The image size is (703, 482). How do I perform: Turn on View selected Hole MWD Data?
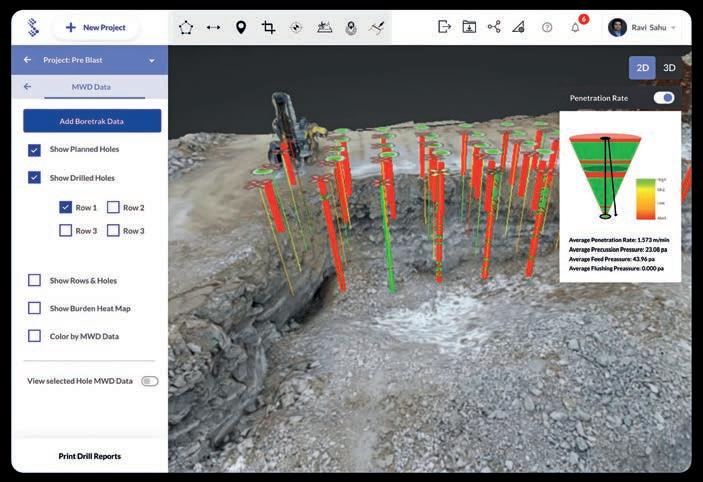click(150, 381)
